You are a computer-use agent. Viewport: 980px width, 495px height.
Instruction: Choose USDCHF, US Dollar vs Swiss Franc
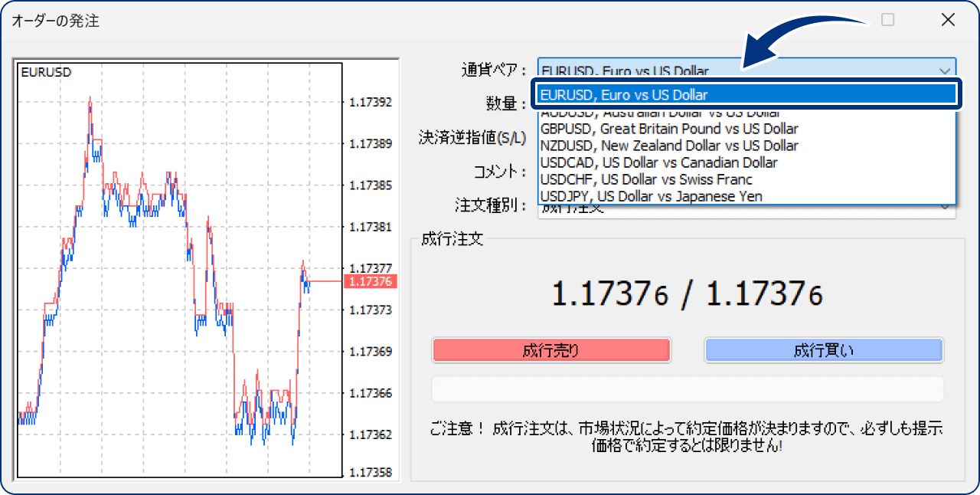pyautogui.click(x=646, y=179)
